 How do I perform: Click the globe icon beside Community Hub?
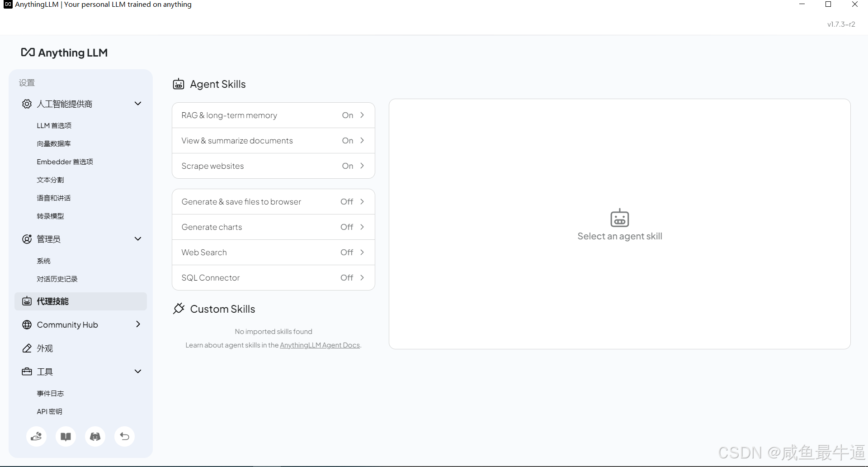27,325
